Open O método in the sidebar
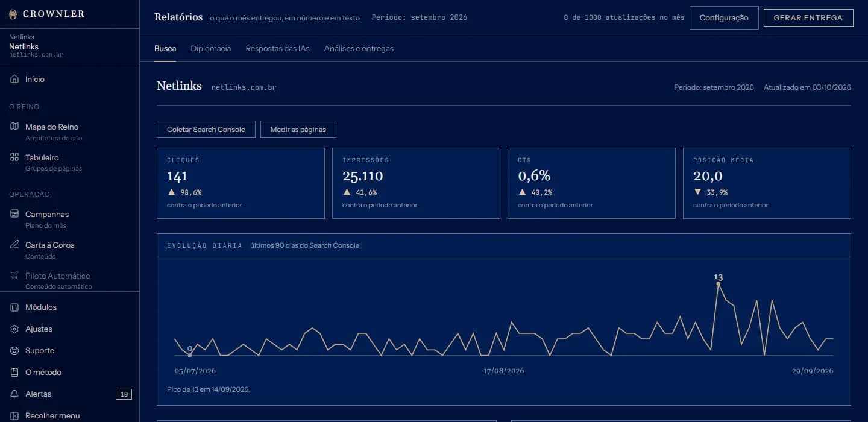 (69, 372)
